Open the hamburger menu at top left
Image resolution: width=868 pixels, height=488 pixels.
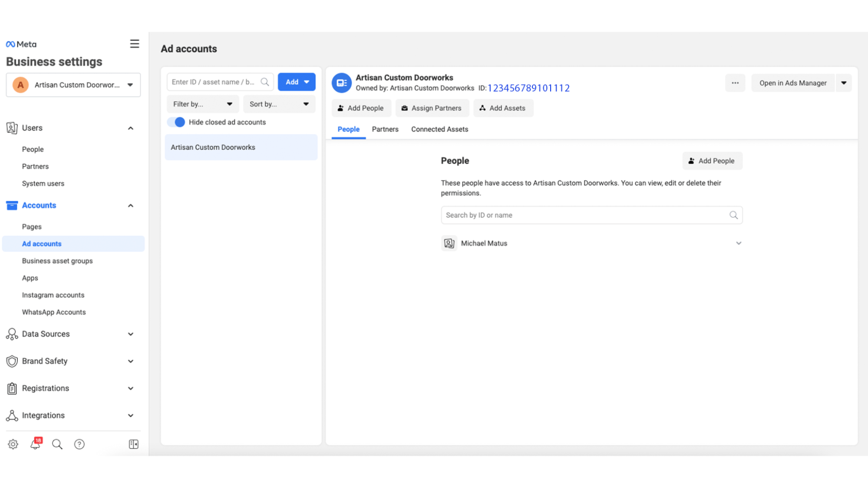tap(135, 43)
